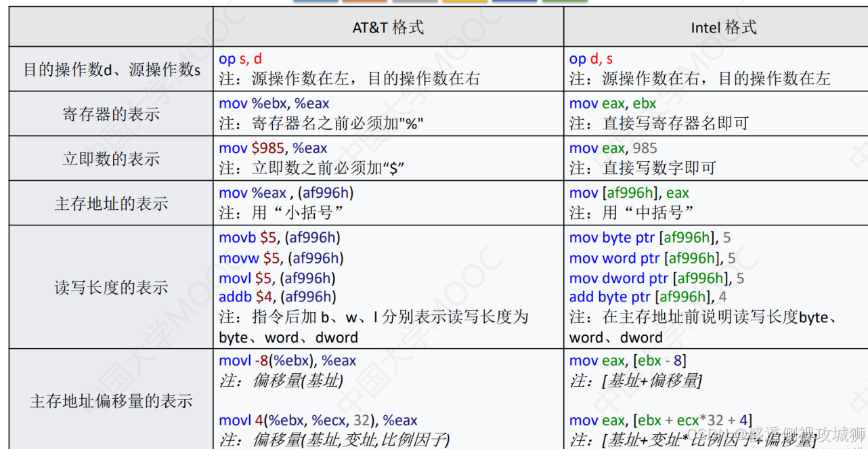Click the code 'mov %ebx, %eax'
Image resolution: width=868 pixels, height=449 pixels.
point(274,104)
